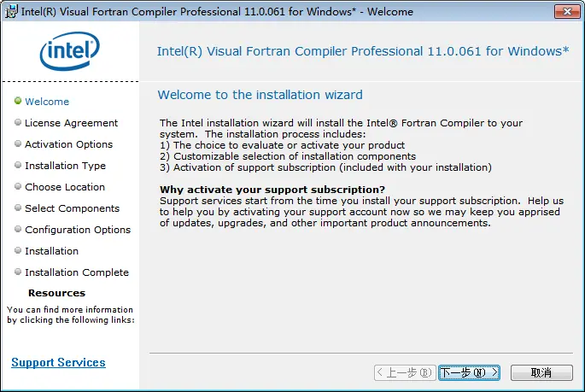The image size is (585, 392).
Task: Click the Installation Type step bullet
Action: (x=18, y=165)
